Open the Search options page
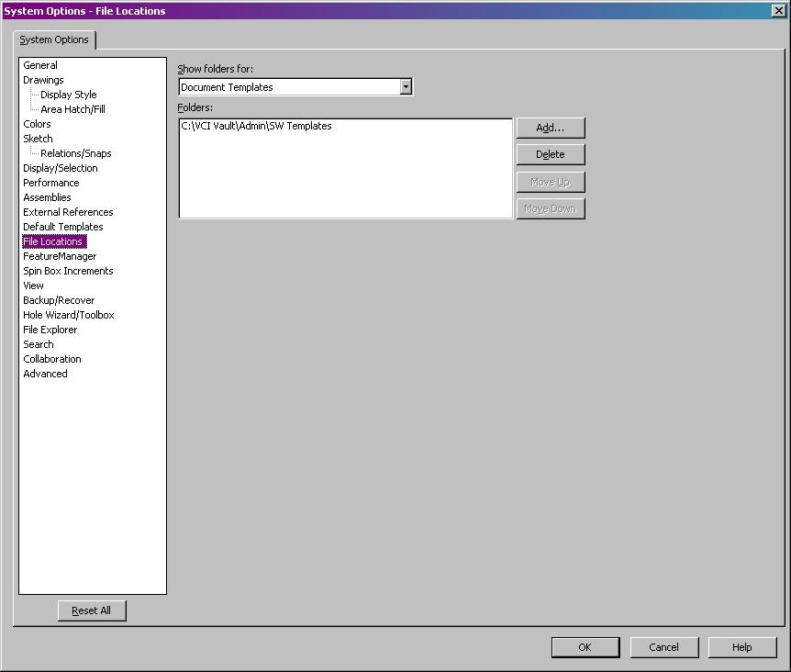Screen dimensions: 791x672 pos(39,344)
